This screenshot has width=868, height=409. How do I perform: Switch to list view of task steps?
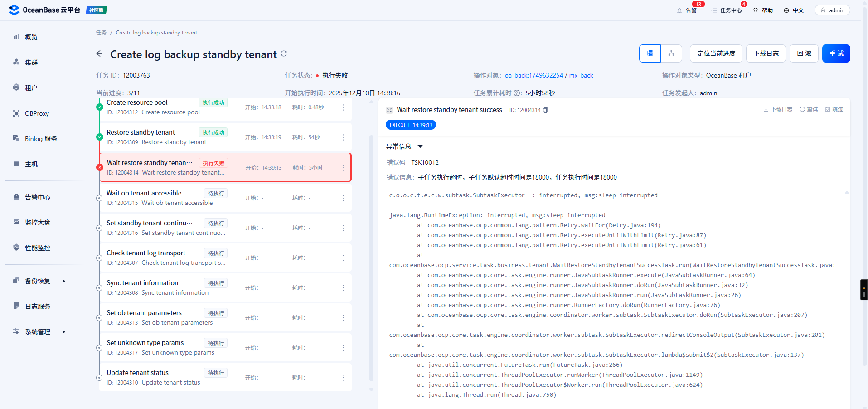pyautogui.click(x=650, y=54)
